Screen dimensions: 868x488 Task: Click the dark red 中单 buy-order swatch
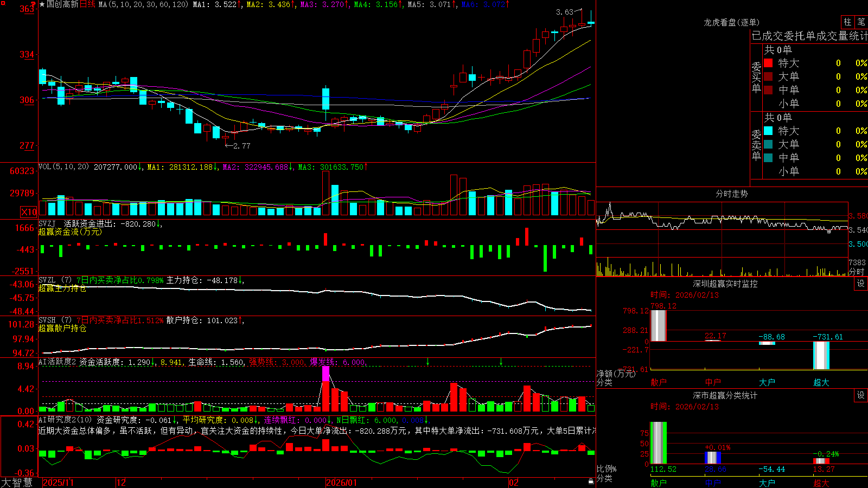point(768,90)
